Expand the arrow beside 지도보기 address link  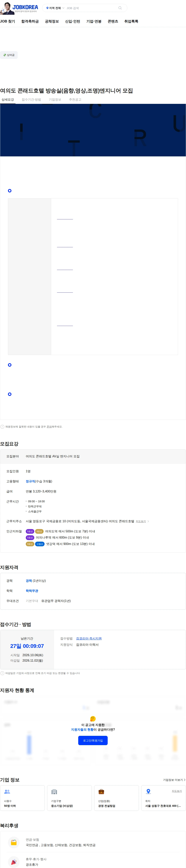pos(148,521)
